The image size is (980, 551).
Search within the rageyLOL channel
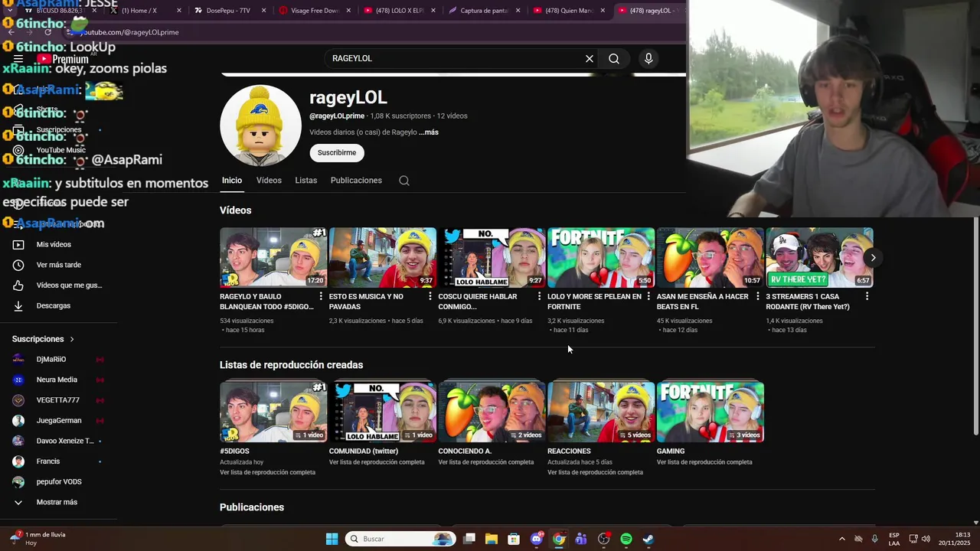pos(404,181)
